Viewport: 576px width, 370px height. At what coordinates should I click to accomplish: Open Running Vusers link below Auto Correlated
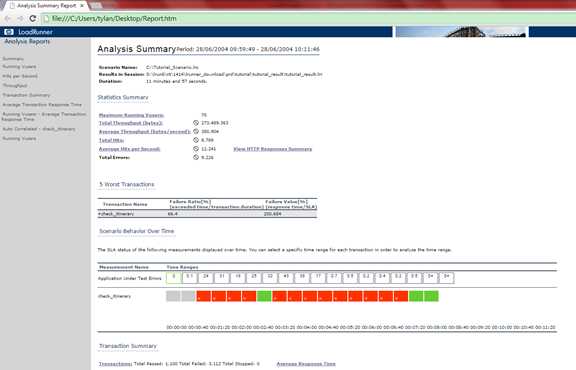[x=19, y=139]
